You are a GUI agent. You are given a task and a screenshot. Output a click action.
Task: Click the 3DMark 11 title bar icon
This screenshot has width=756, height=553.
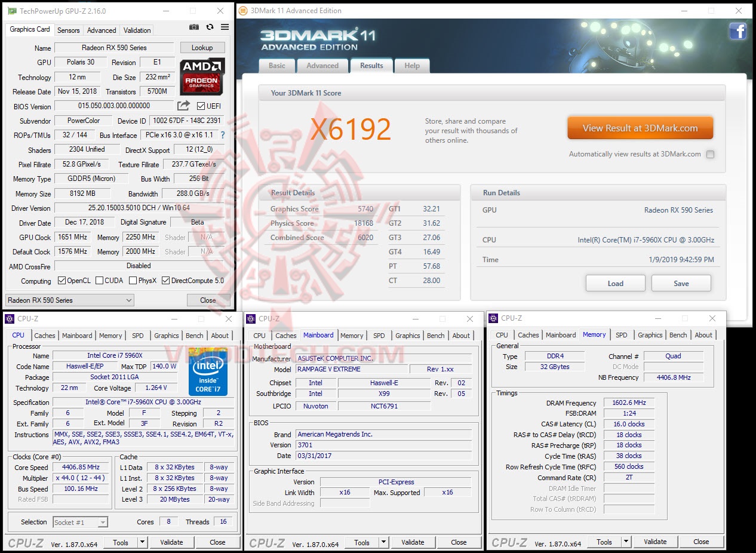click(244, 10)
